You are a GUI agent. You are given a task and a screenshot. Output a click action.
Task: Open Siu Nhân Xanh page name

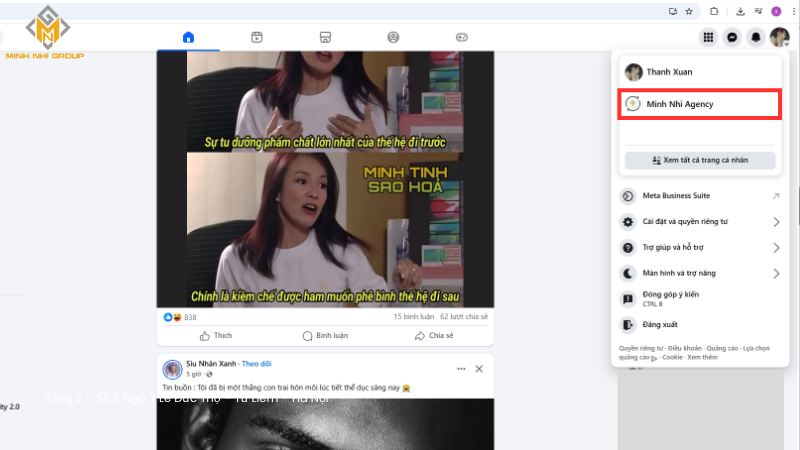[x=211, y=364]
